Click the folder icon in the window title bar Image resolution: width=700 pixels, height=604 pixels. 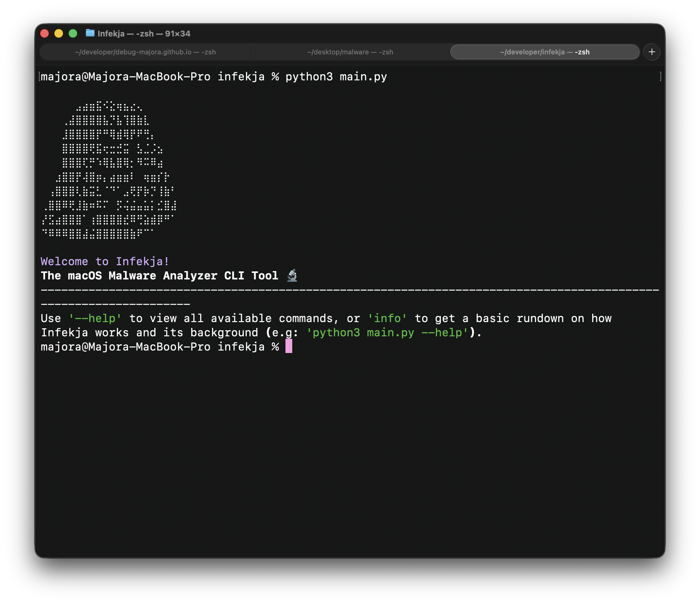pos(90,33)
